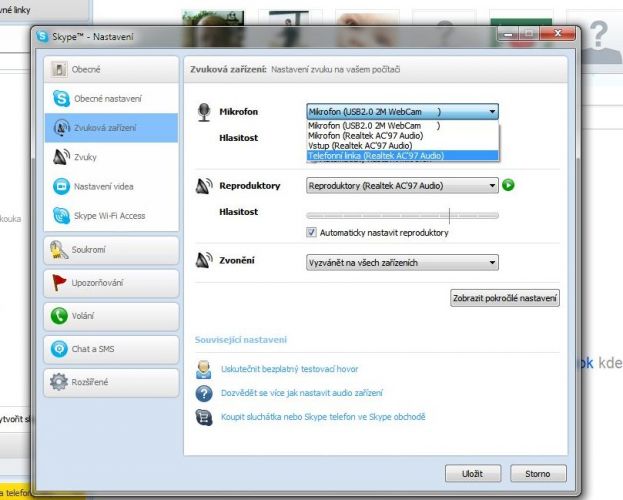Open Skype Wi-Fi Access page
The height and width of the screenshot is (500, 623).
(111, 215)
